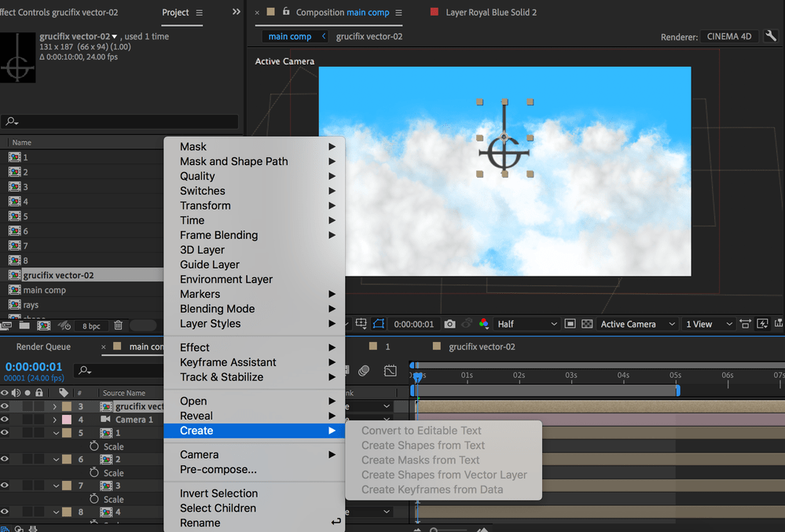The width and height of the screenshot is (785, 532).
Task: Click grucifix vector-02 breadcrumb in viewer
Action: pyautogui.click(x=369, y=36)
